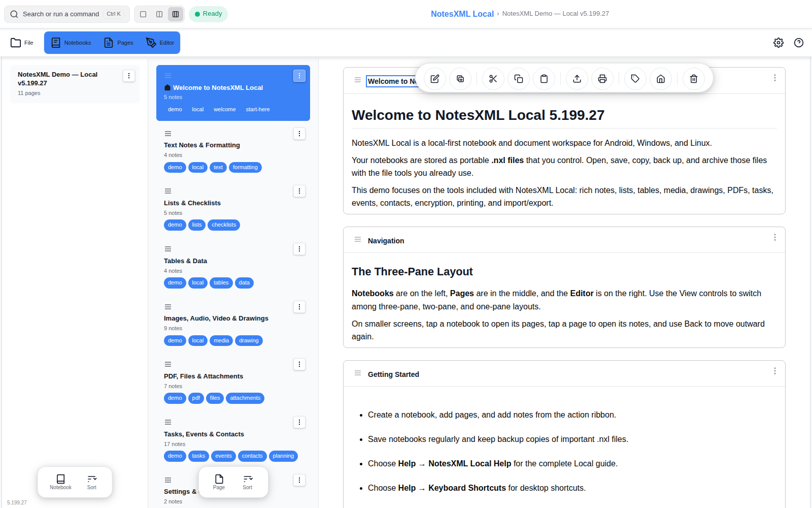
Task: Open the Welcome note options menu
Action: point(775,78)
